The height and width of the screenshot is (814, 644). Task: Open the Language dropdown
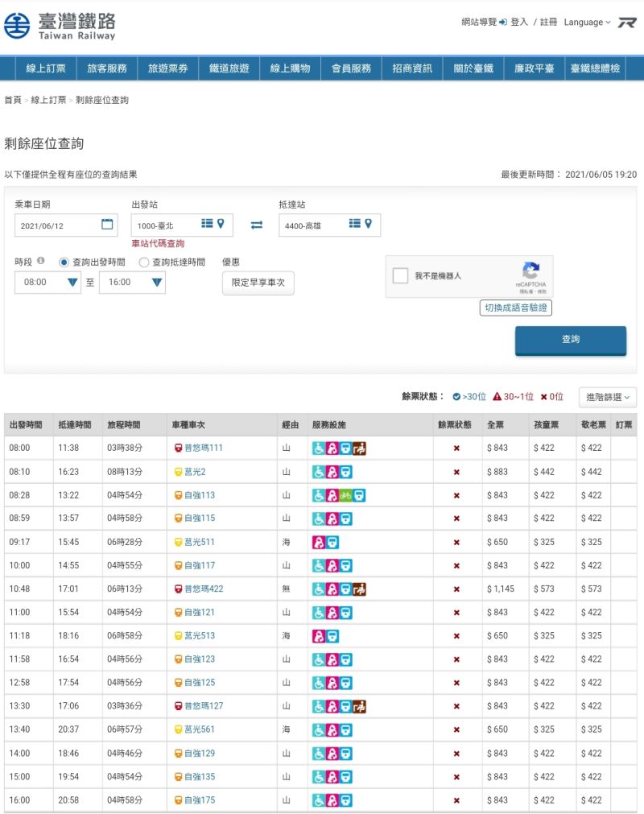click(x=587, y=23)
